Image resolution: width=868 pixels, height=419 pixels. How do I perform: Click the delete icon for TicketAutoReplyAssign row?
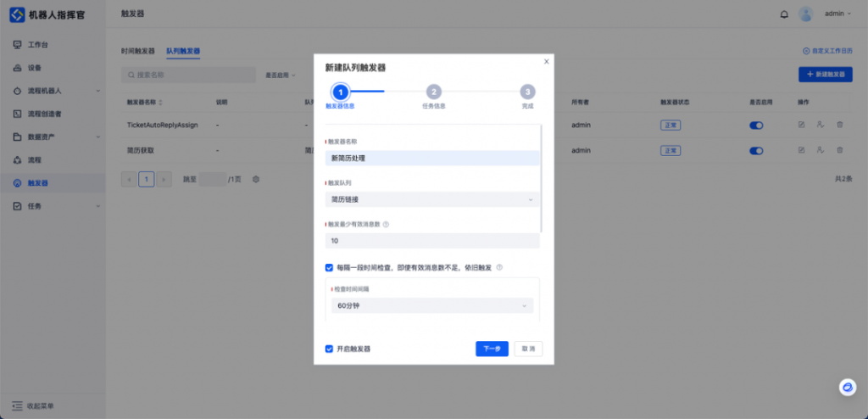click(840, 125)
